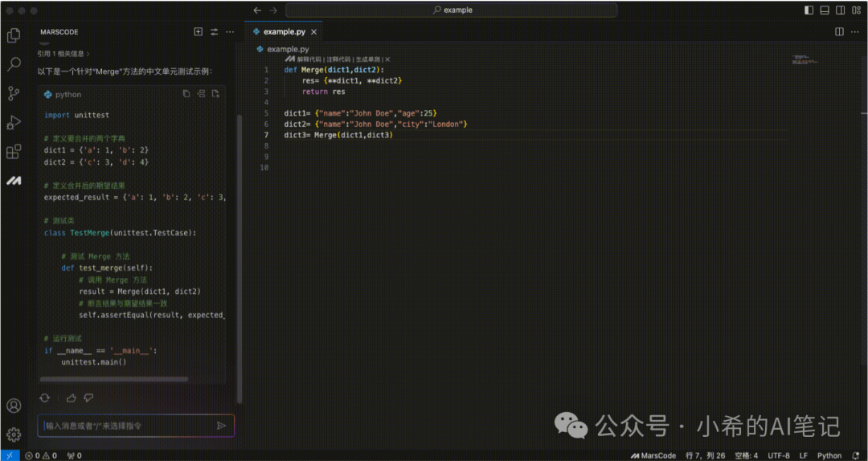This screenshot has width=868, height=461.
Task: Open the Extensions view
Action: pyautogui.click(x=14, y=152)
